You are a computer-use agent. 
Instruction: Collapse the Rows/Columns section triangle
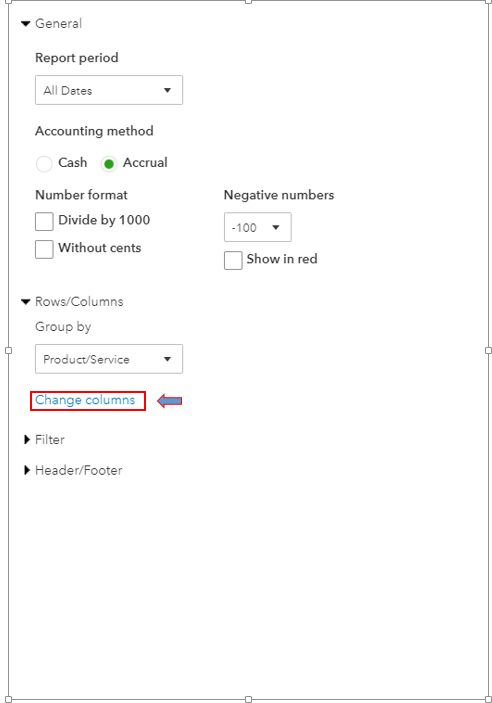click(x=26, y=302)
